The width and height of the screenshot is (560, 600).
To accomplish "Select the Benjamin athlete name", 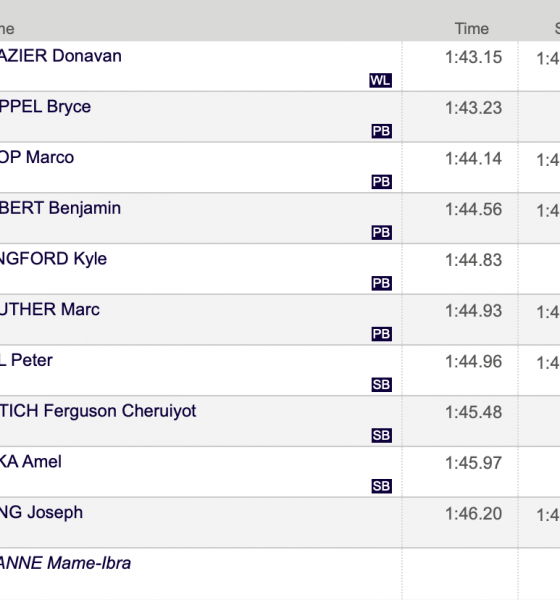I will (60, 208).
